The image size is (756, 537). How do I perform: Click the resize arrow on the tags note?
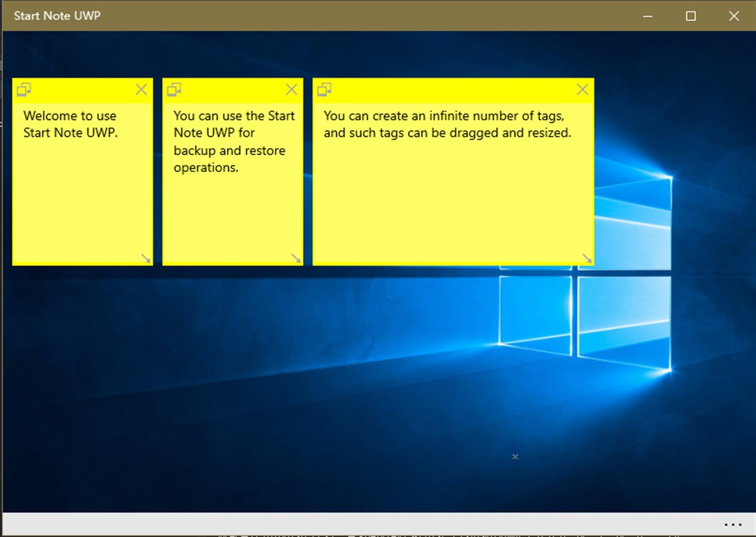pos(587,257)
